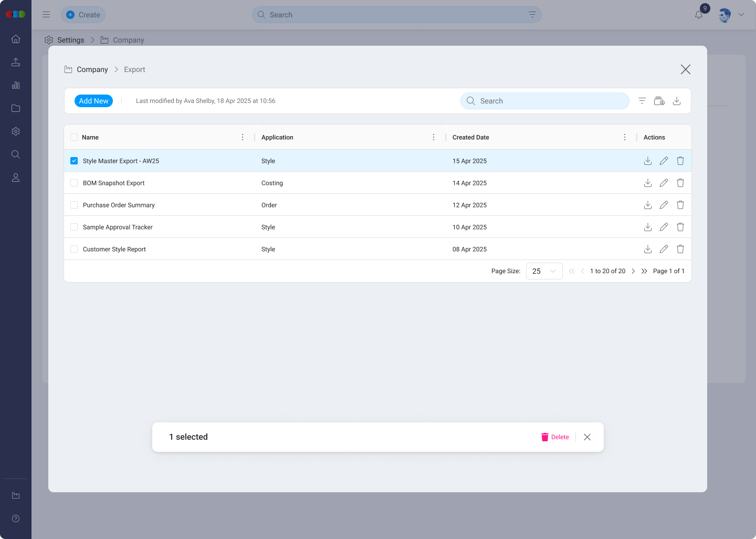Navigate to Settings in the breadcrumb

[71, 40]
